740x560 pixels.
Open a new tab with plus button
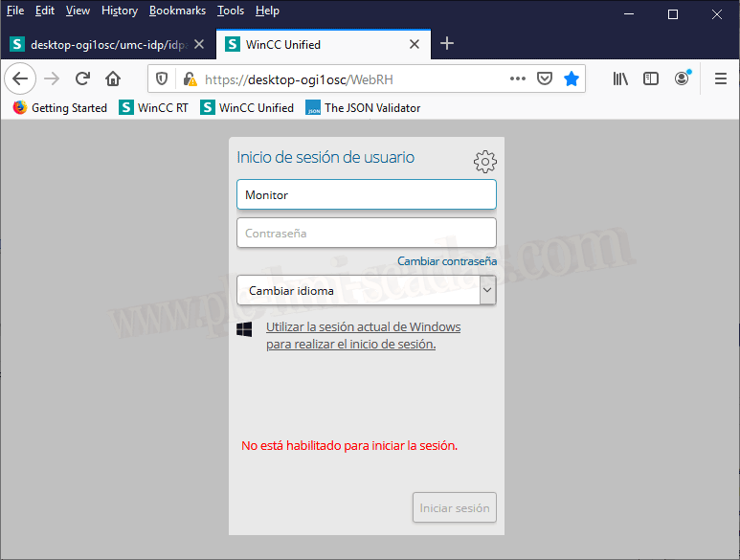[447, 44]
